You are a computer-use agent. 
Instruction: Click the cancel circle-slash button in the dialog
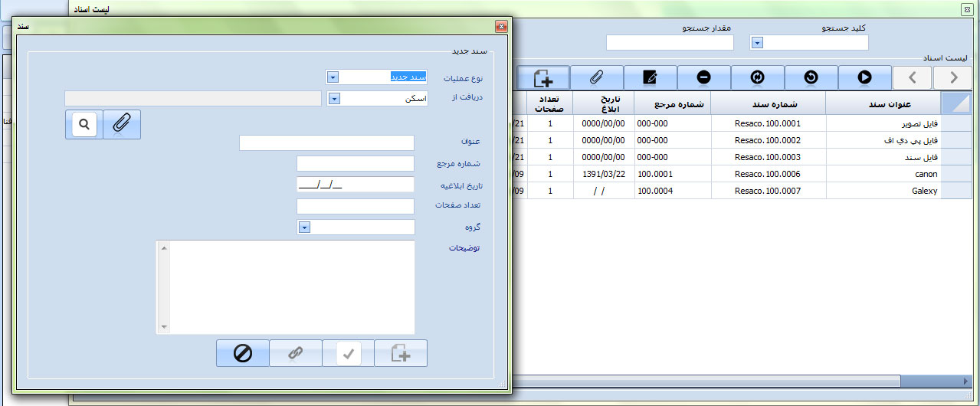pyautogui.click(x=243, y=354)
